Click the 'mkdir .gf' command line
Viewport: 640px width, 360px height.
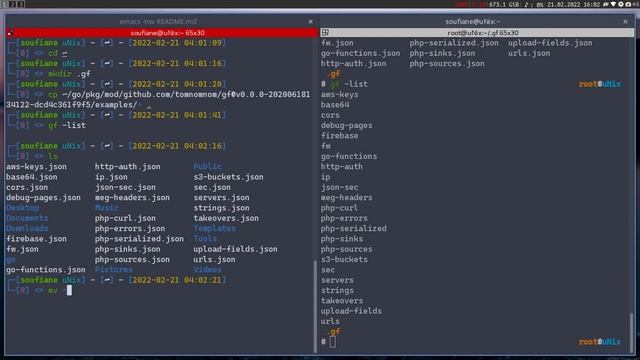pyautogui.click(x=69, y=74)
